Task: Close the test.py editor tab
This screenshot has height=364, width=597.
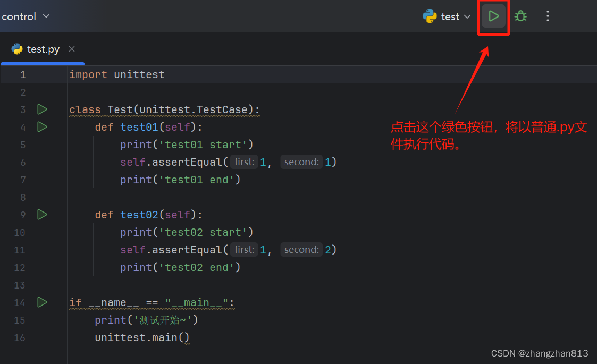Action: 72,49
